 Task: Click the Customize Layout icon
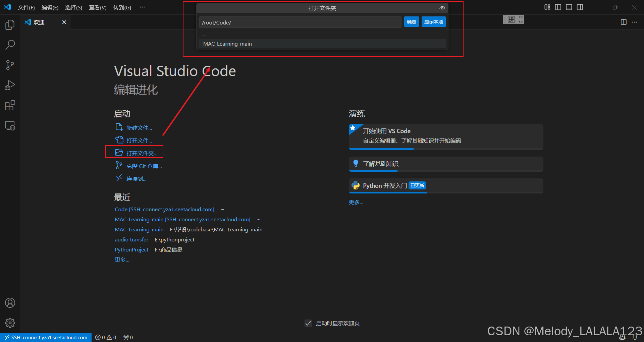[x=547, y=7]
